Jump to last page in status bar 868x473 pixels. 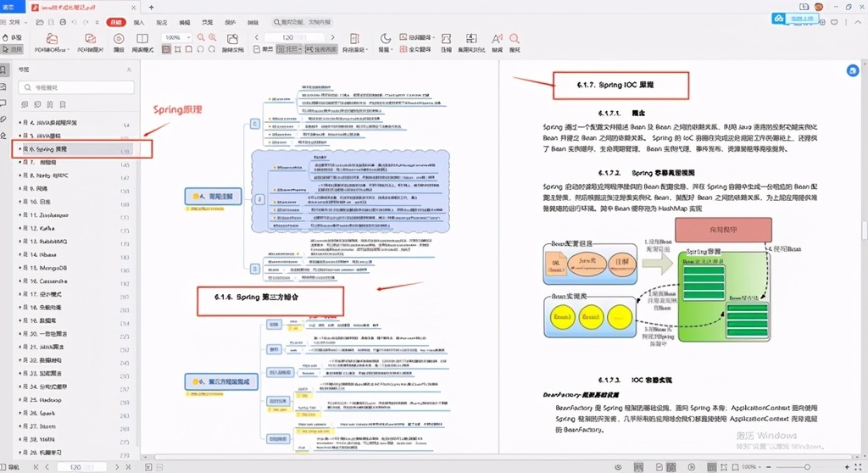click(x=128, y=467)
